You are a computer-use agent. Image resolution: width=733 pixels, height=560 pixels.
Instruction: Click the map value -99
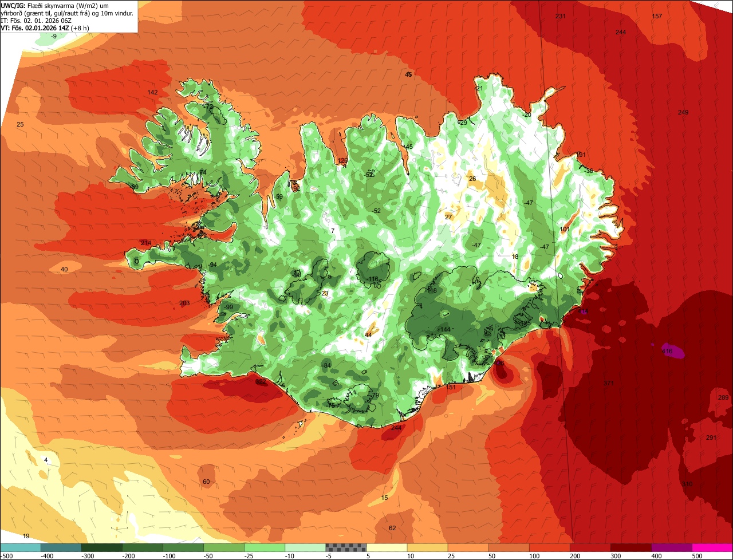tap(228, 307)
